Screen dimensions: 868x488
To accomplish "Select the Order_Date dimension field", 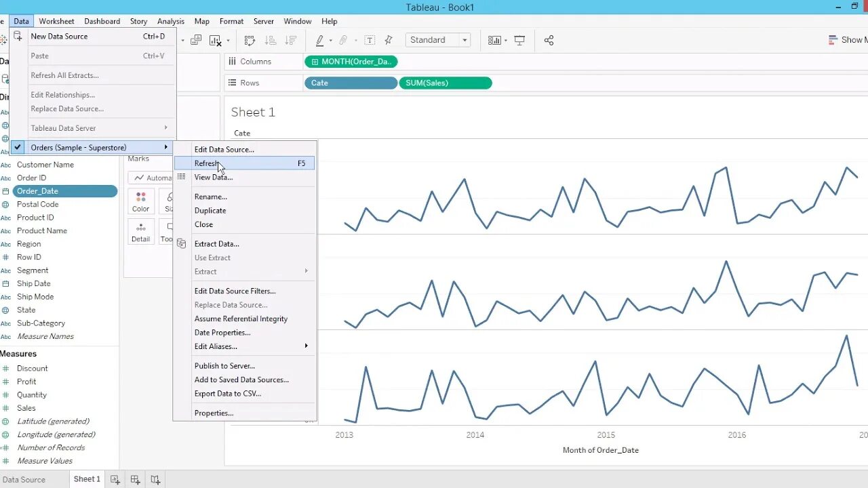I will (64, 191).
